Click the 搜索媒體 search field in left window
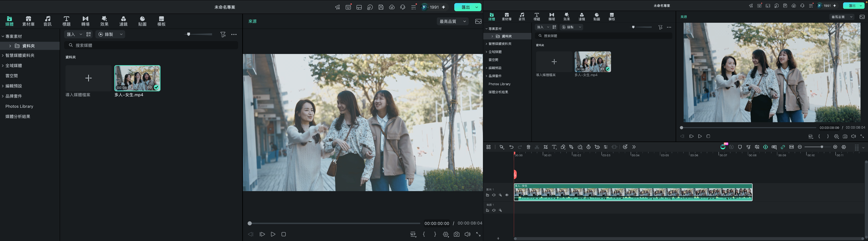Image resolution: width=868 pixels, height=241 pixels. (151, 45)
